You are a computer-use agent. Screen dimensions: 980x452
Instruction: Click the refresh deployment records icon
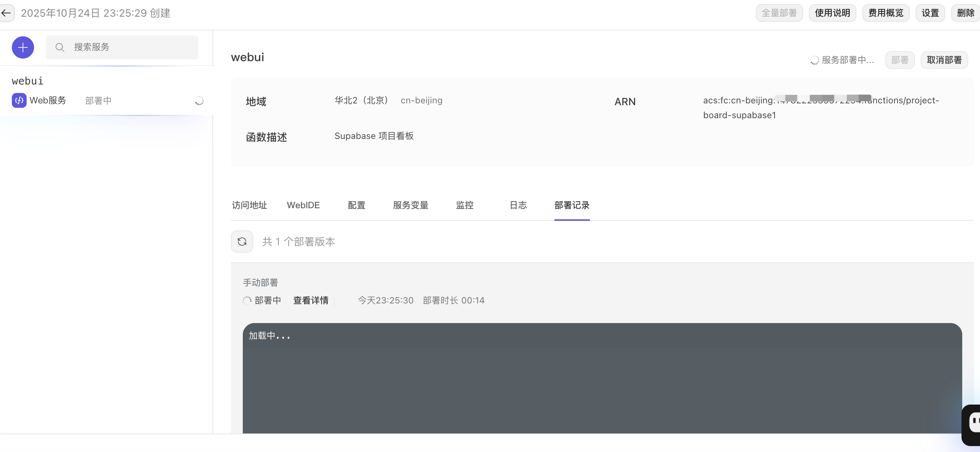coord(242,242)
